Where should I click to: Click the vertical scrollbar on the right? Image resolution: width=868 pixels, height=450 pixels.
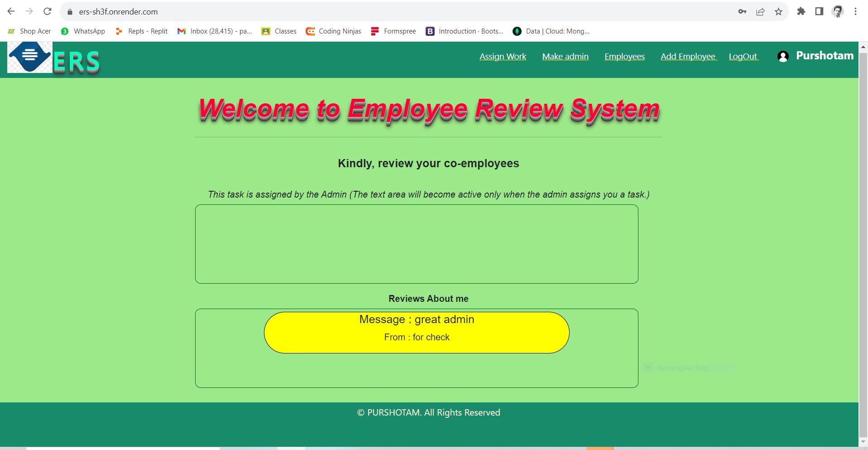(x=863, y=227)
